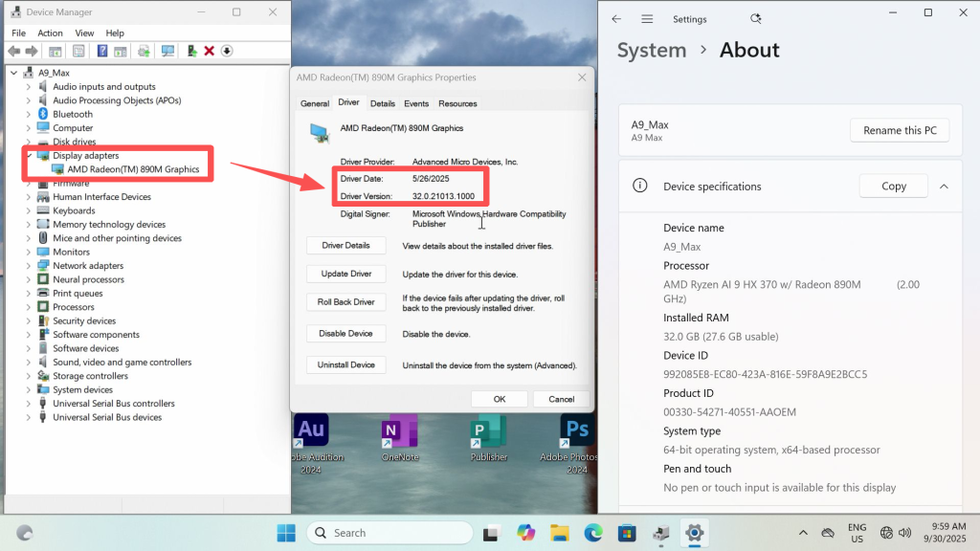Go back using the Settings back arrow
Image resolution: width=980 pixels, height=551 pixels.
pyautogui.click(x=616, y=19)
